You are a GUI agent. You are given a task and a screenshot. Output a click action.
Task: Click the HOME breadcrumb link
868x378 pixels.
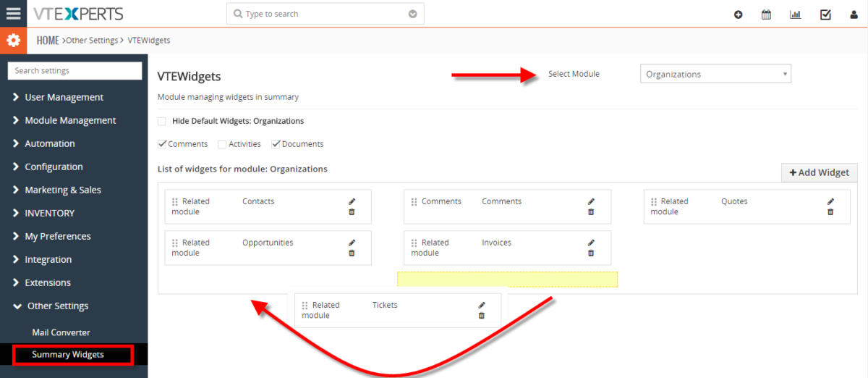point(48,41)
